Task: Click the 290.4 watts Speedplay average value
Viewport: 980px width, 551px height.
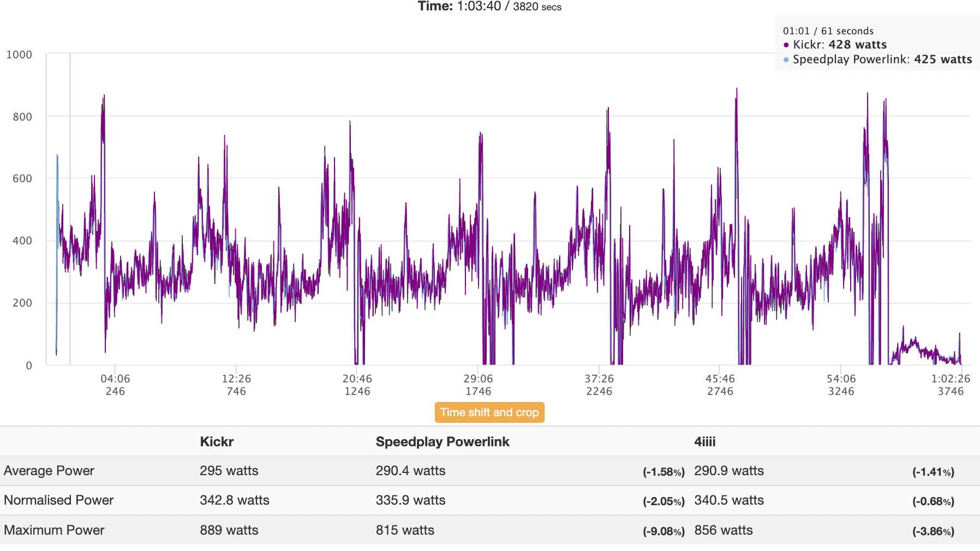Action: (x=410, y=471)
